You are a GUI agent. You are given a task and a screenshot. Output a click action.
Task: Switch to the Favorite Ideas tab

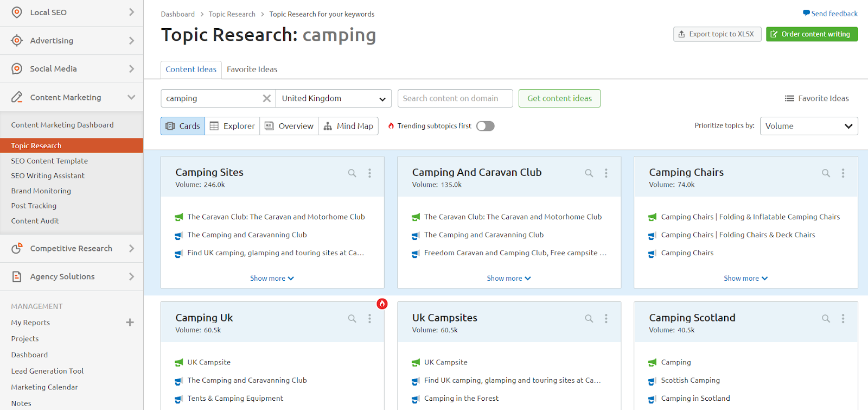(x=252, y=70)
